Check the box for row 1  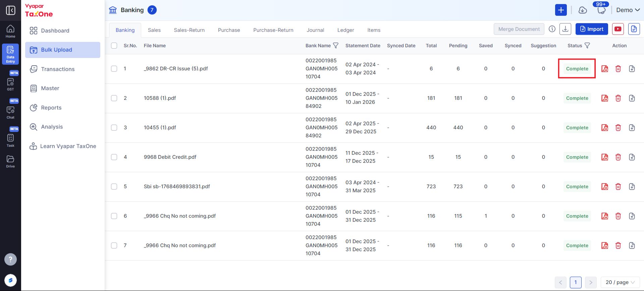(114, 69)
